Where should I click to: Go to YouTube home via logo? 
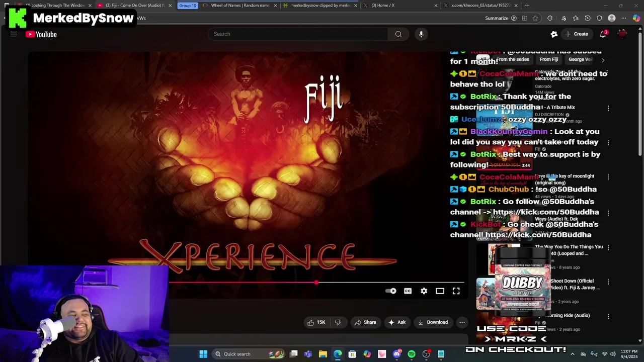coord(41,34)
